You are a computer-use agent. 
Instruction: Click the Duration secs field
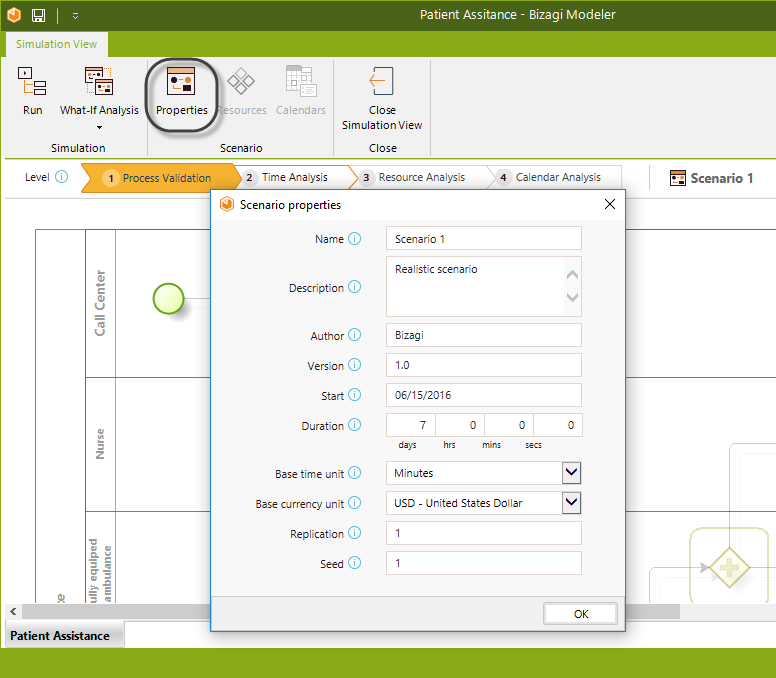(558, 425)
